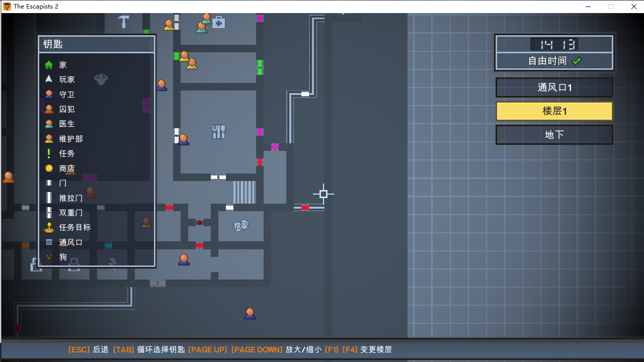Click the 自由时间 routine label
The height and width of the screenshot is (362, 644).
coord(547,61)
